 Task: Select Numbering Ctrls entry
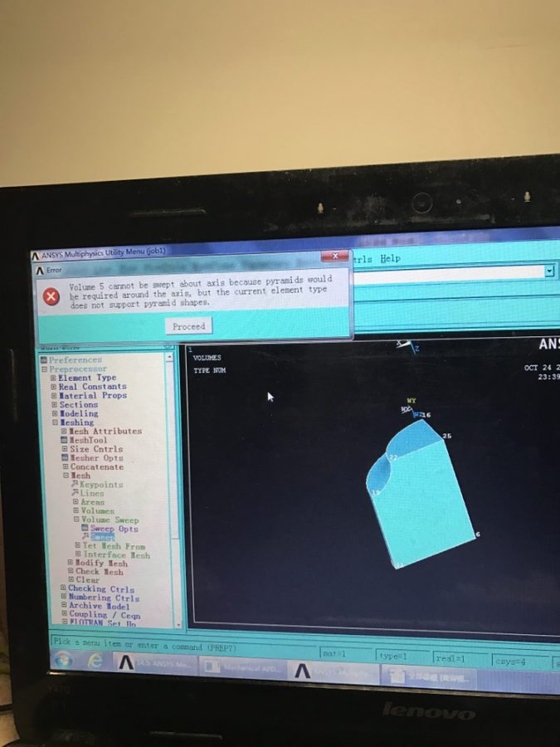point(104,598)
